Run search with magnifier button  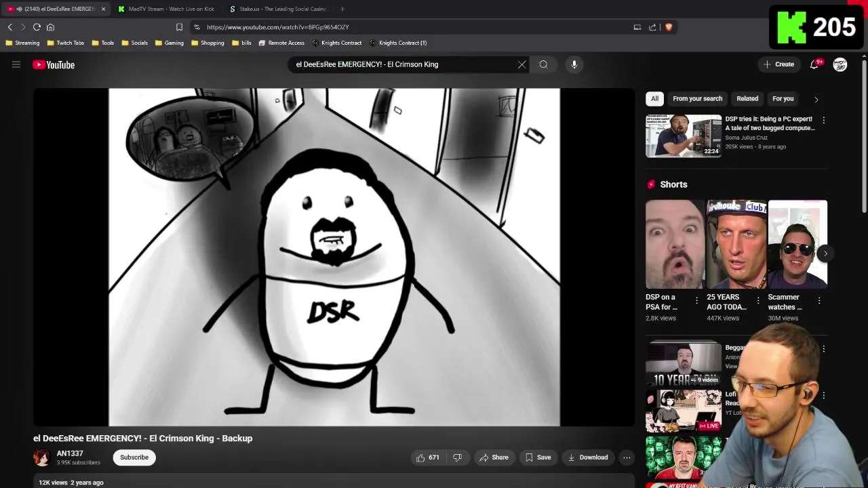click(543, 64)
